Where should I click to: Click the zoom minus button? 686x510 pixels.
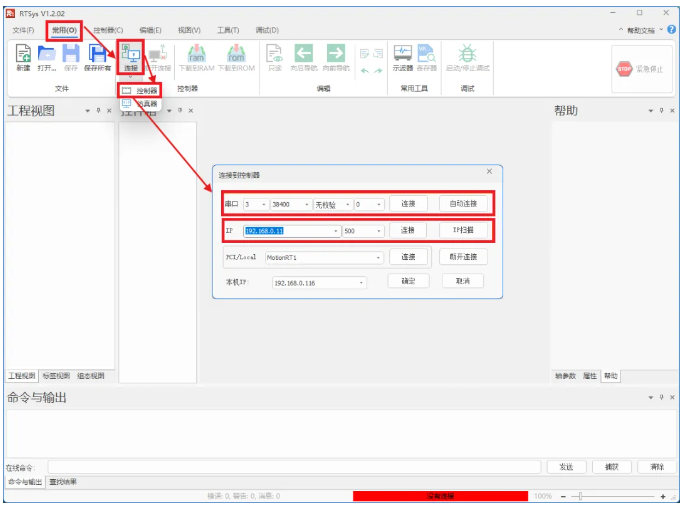point(564,496)
